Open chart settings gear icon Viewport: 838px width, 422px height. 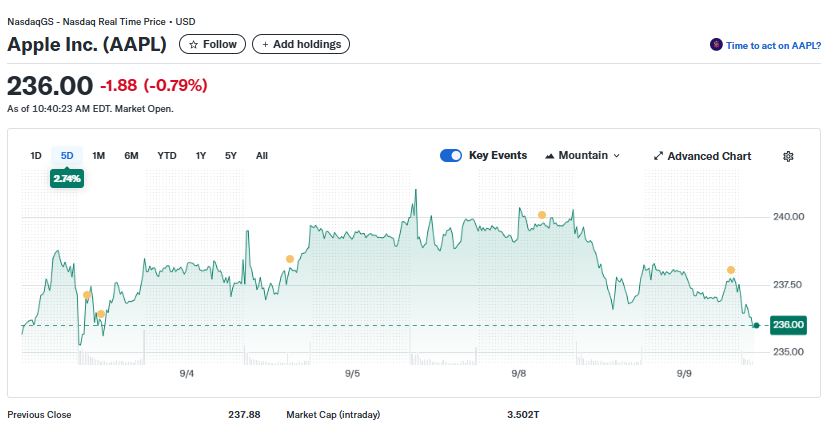click(788, 156)
